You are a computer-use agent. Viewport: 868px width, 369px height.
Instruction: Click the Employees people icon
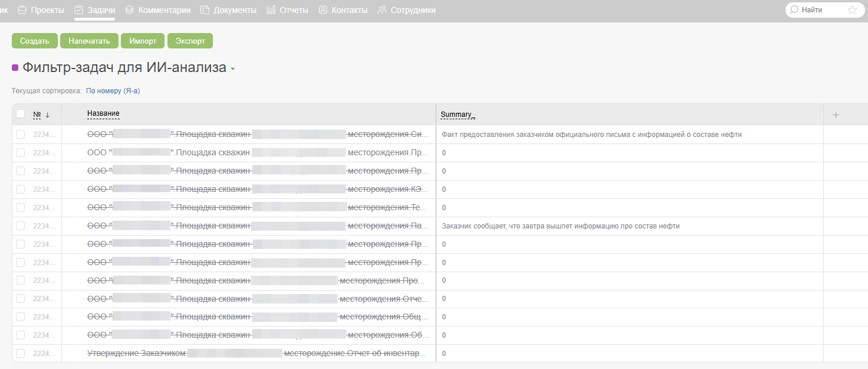pyautogui.click(x=382, y=9)
